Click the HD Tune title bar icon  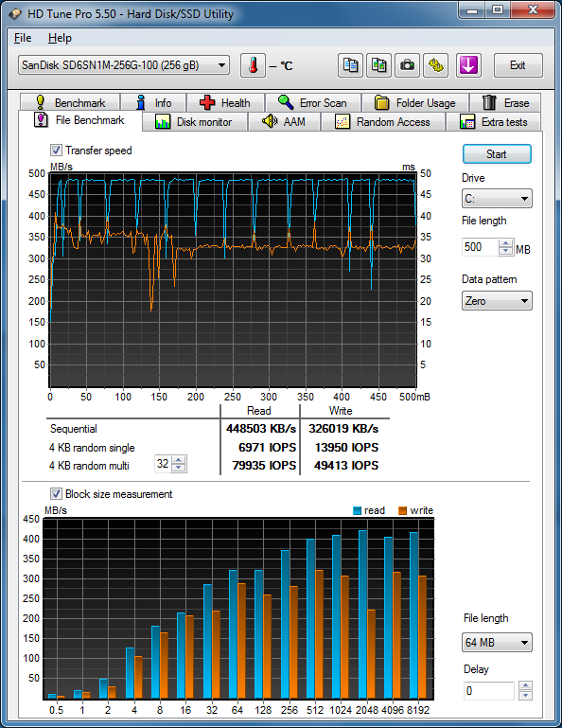tap(15, 13)
